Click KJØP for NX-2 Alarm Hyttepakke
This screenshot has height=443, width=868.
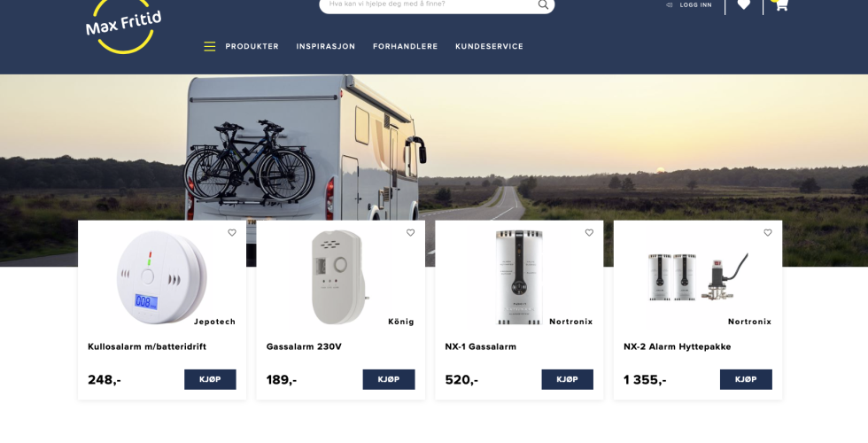tap(746, 379)
